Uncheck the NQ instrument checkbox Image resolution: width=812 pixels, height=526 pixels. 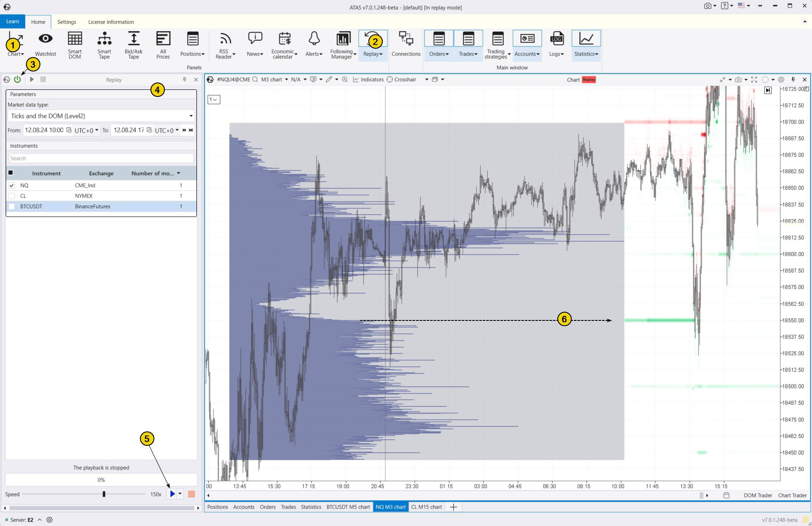point(11,185)
